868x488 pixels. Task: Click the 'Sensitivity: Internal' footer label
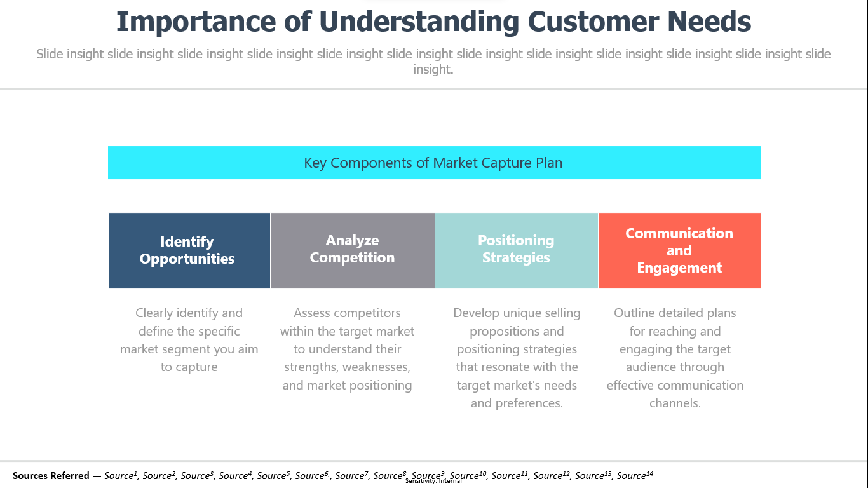(x=433, y=481)
